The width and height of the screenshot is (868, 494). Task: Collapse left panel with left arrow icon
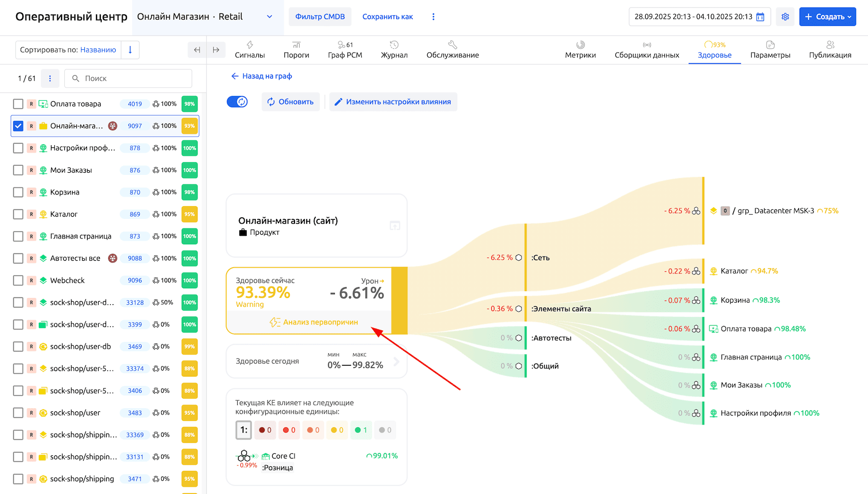[x=197, y=50]
